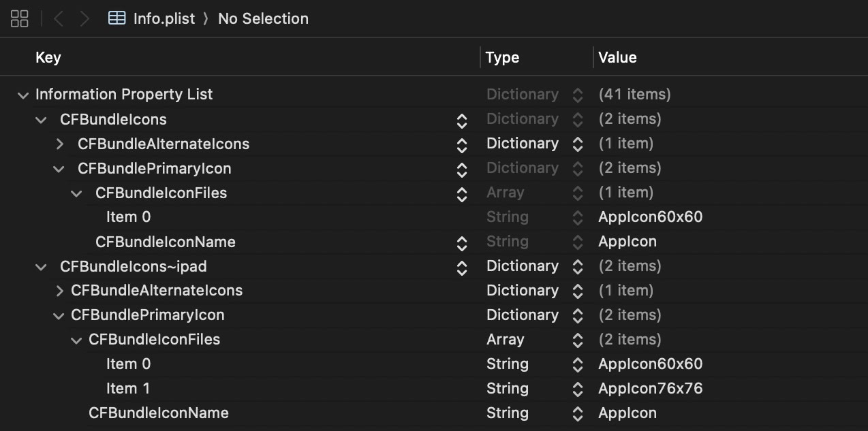The height and width of the screenshot is (431, 868).
Task: Open type popup for CFBundleIcons~ipad row
Action: point(578,266)
